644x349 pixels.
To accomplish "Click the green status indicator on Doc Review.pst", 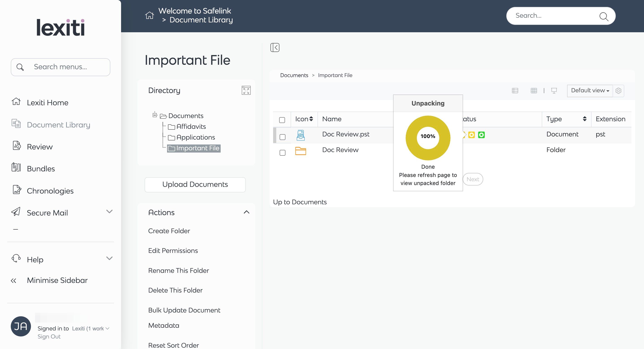I will click(481, 135).
